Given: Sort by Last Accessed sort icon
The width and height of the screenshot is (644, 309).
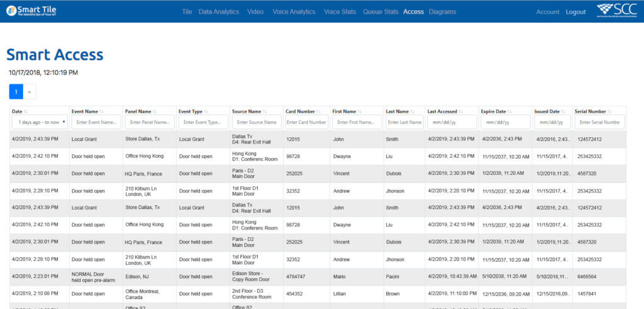Looking at the screenshot, I should point(461,111).
